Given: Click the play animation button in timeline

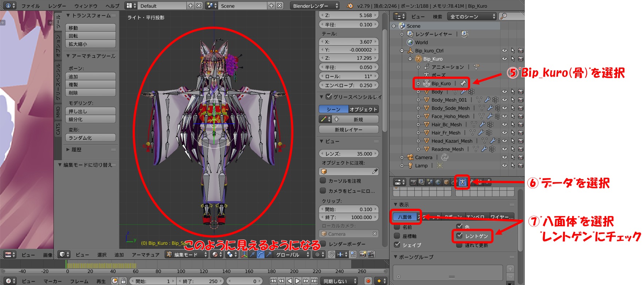Looking at the screenshot, I should (x=298, y=281).
